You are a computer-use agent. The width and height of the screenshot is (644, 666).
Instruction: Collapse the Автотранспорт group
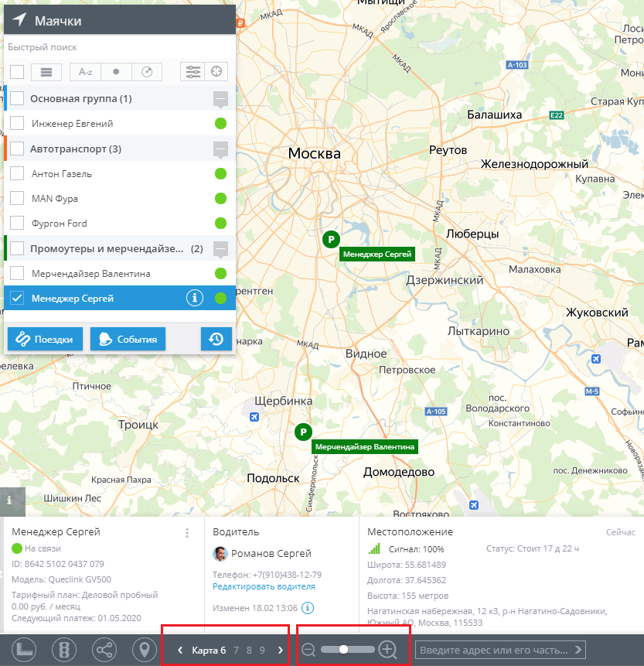[220, 150]
